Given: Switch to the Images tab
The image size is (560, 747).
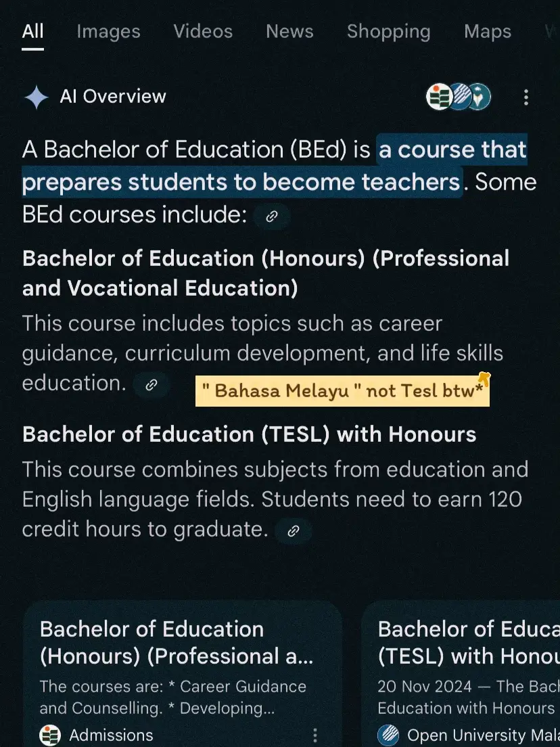Looking at the screenshot, I should coord(109,31).
